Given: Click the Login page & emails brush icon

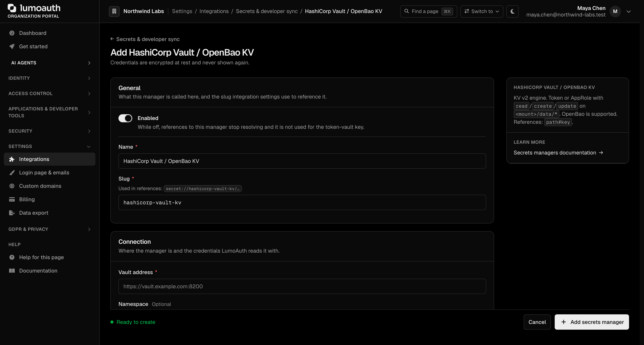Looking at the screenshot, I should click(12, 173).
